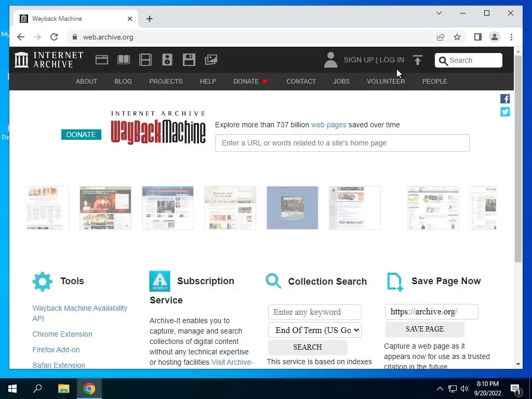Screen dimensions: 532x399
Task: Focus the top Search box
Action: pos(469,60)
